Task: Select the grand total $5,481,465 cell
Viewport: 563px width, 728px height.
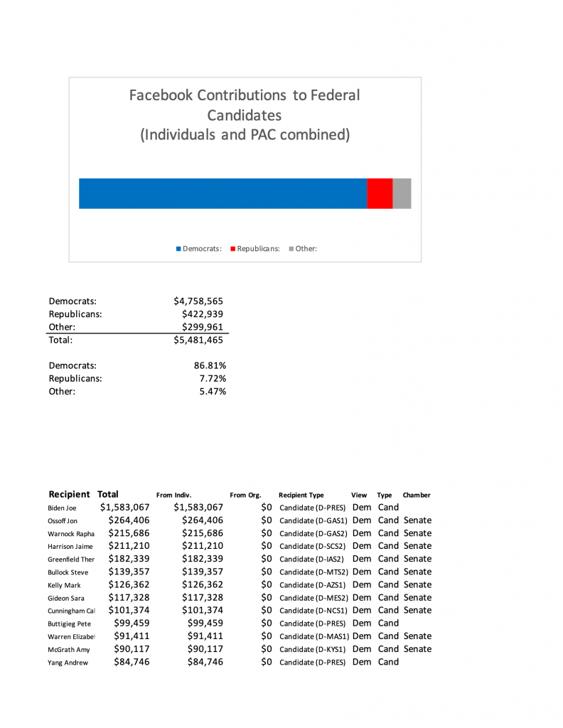Action: click(198, 340)
